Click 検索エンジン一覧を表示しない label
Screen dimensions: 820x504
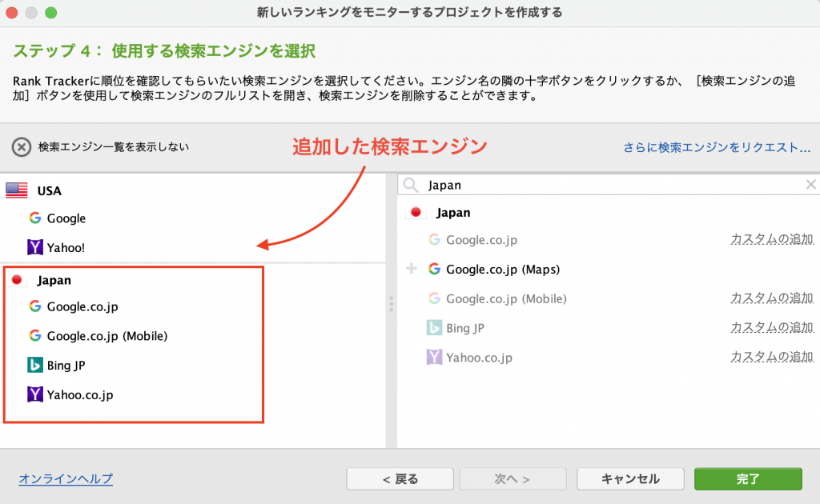point(114,147)
